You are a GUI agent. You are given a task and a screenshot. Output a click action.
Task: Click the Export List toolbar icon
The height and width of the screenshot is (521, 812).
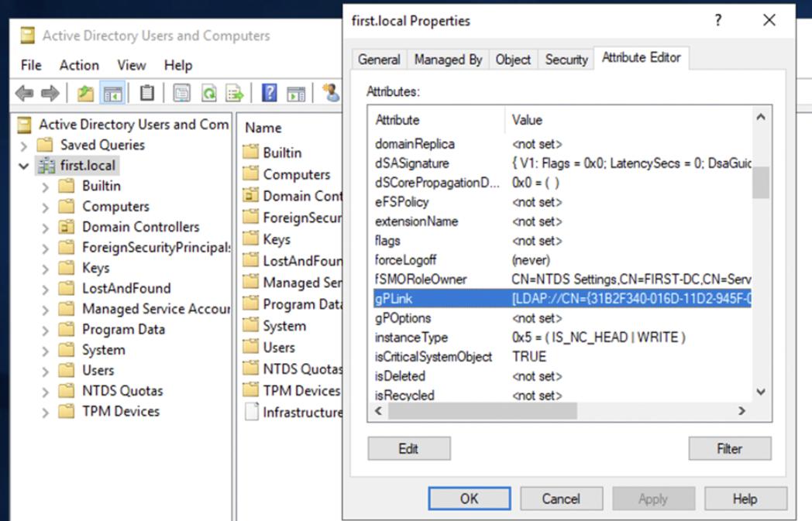click(235, 94)
